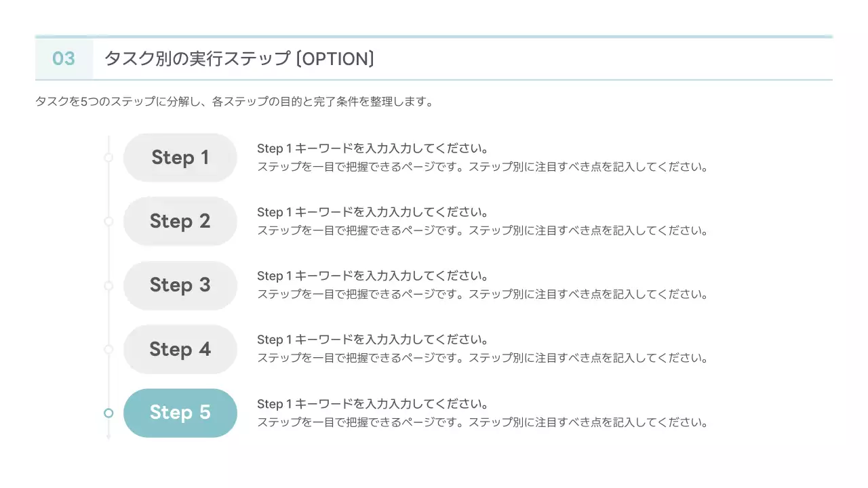868x488 pixels.
Task: Click the Step 1 pill button
Action: (x=180, y=158)
